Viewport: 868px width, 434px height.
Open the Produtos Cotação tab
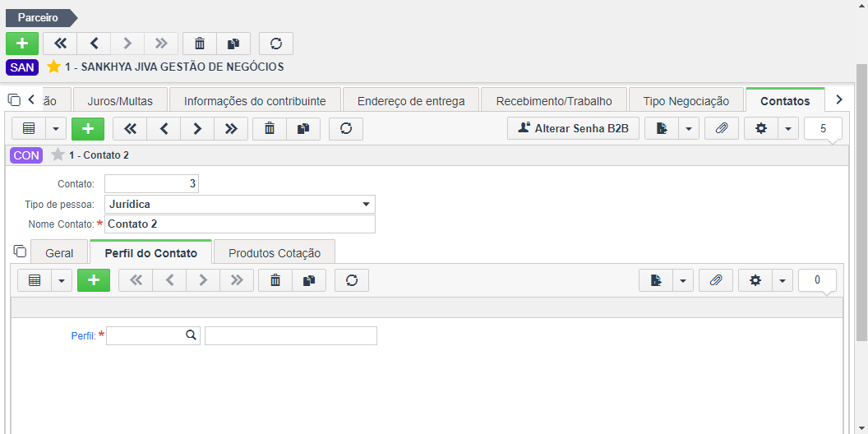click(275, 253)
